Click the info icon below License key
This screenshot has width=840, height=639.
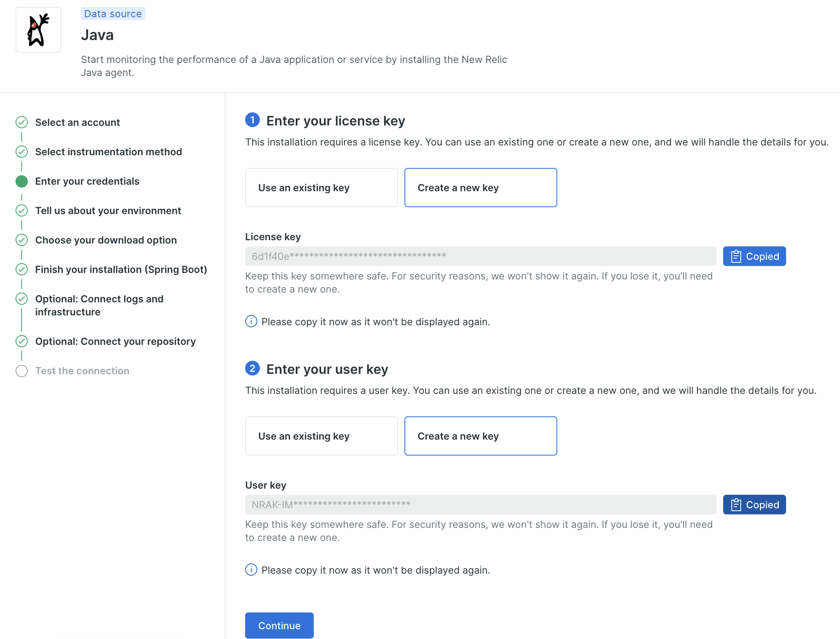(x=251, y=322)
